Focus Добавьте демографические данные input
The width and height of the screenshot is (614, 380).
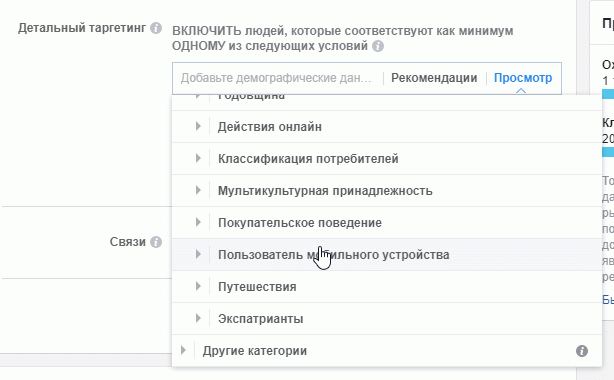coord(276,78)
